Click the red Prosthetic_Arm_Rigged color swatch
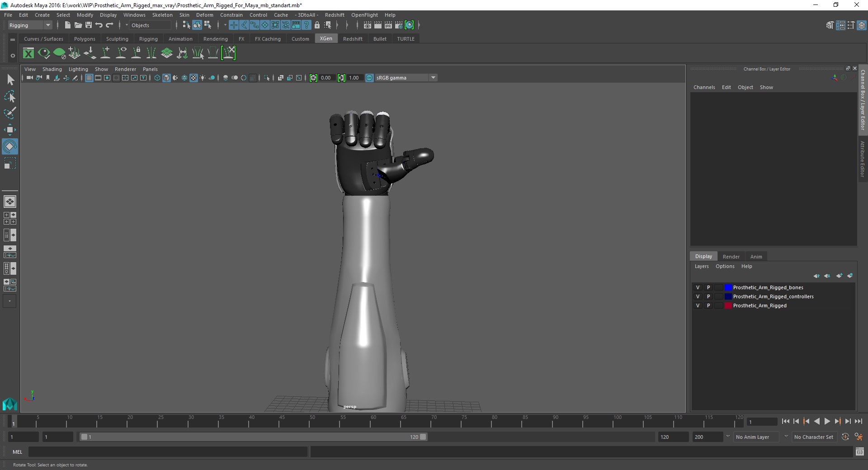Screen dimensions: 868x470 [728, 306]
